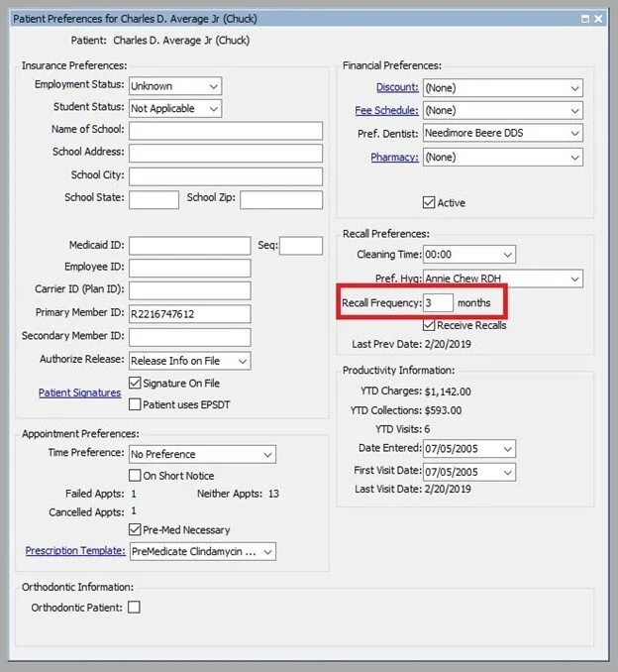Click the Fee Schedule link

point(386,111)
